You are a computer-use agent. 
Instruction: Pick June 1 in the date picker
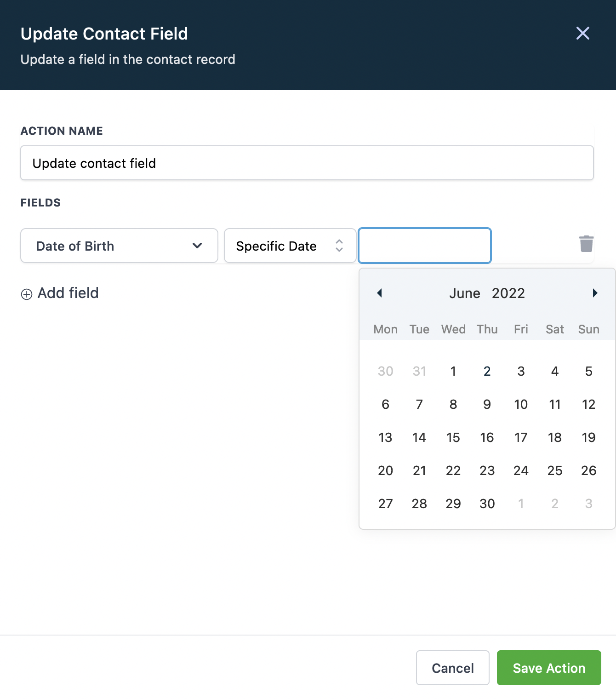coord(453,371)
